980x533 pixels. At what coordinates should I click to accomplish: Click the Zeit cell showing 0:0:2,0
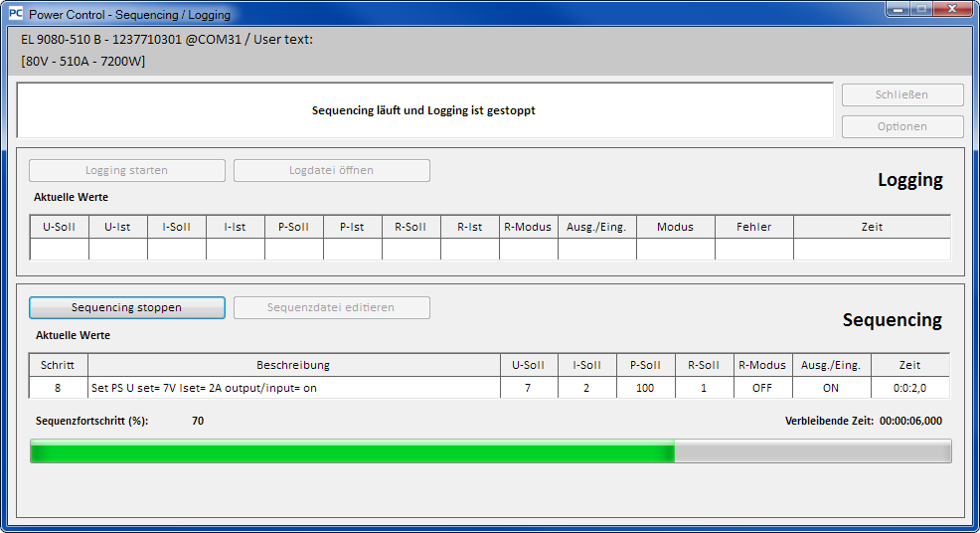click(x=909, y=388)
